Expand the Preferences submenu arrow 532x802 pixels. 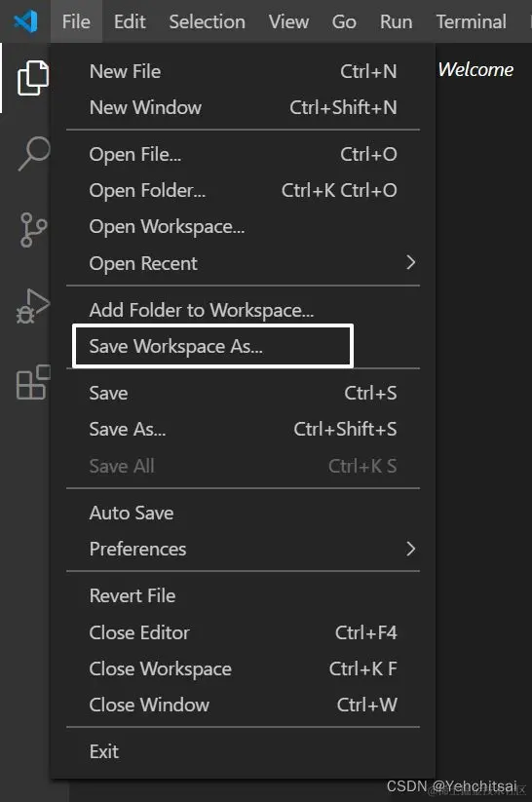click(410, 549)
